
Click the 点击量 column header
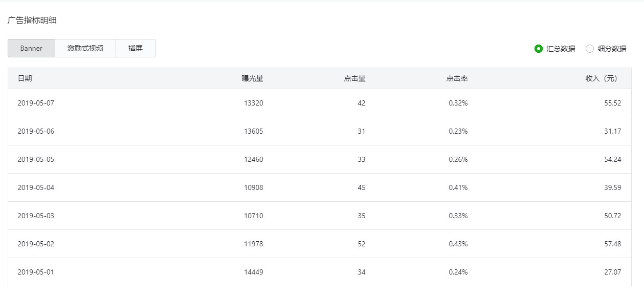point(355,78)
